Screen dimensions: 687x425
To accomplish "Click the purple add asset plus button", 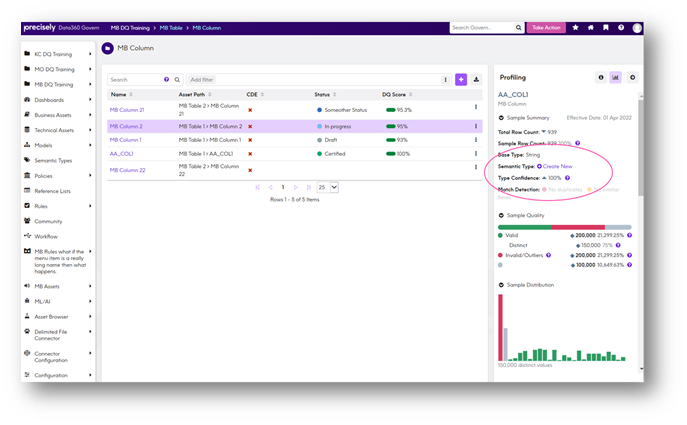I will pos(461,79).
